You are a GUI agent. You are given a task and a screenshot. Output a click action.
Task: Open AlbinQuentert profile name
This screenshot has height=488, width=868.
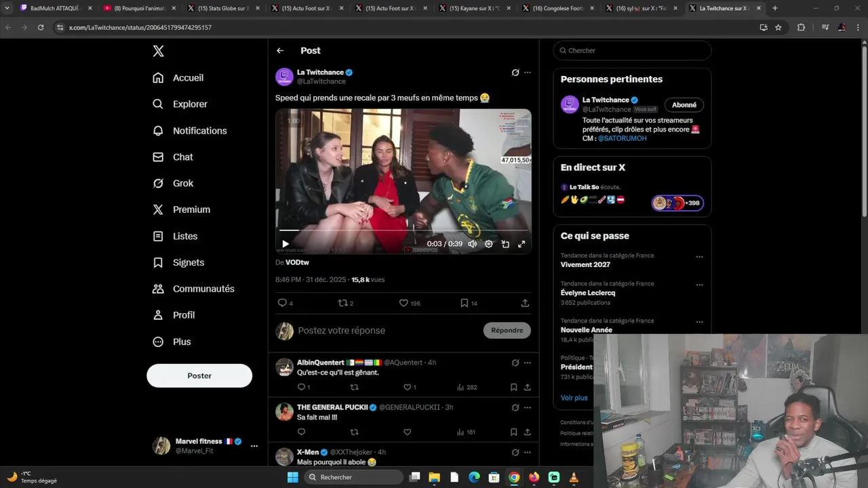click(x=321, y=363)
